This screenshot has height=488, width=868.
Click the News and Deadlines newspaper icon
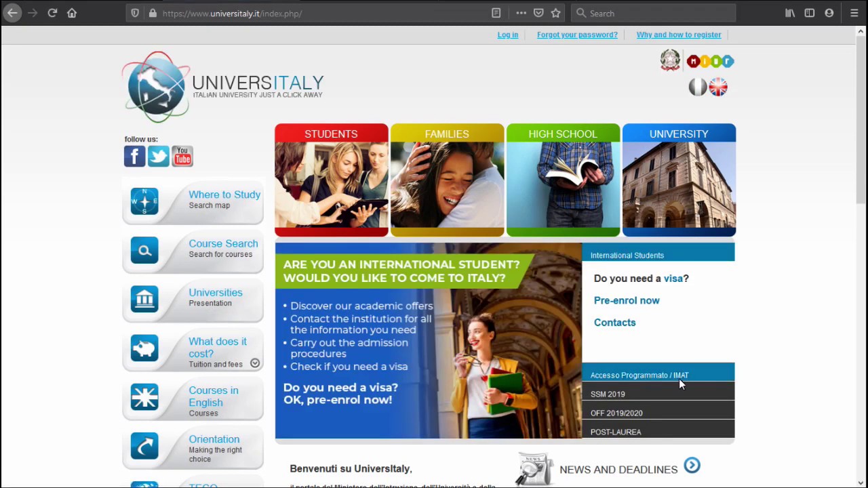point(535,469)
